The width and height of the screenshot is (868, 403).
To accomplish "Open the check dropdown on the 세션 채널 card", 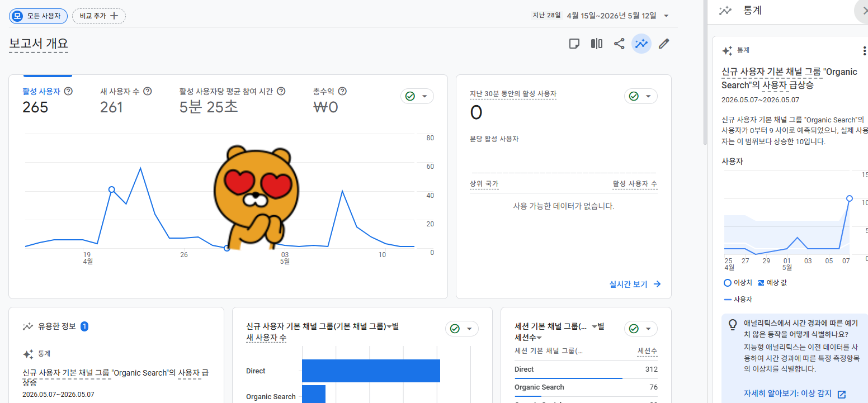I will pos(641,329).
